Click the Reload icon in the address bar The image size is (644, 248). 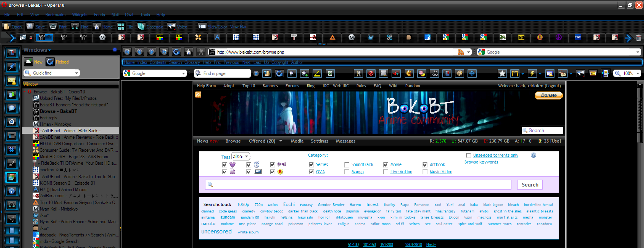point(176,51)
